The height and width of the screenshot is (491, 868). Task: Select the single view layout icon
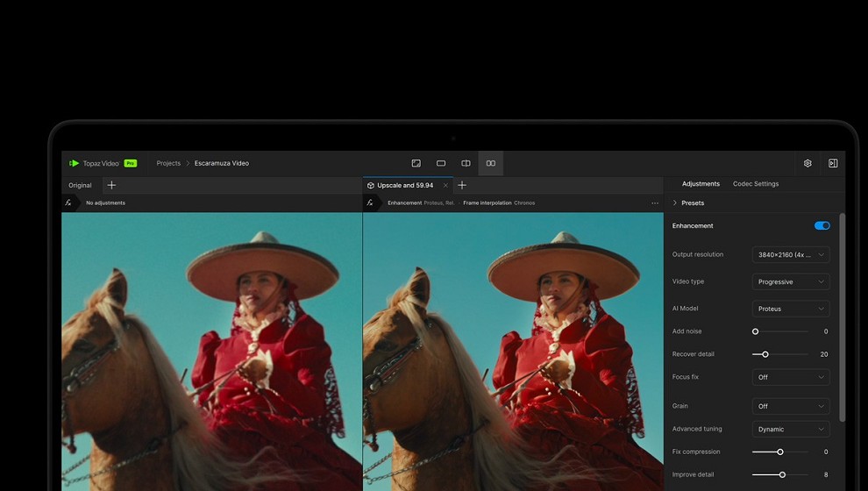pos(441,163)
